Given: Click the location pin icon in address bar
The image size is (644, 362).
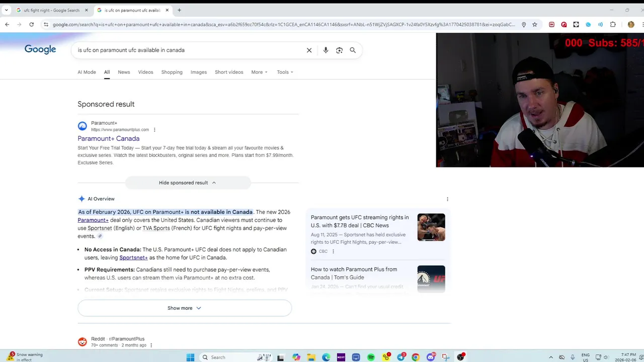Looking at the screenshot, I should tap(524, 24).
